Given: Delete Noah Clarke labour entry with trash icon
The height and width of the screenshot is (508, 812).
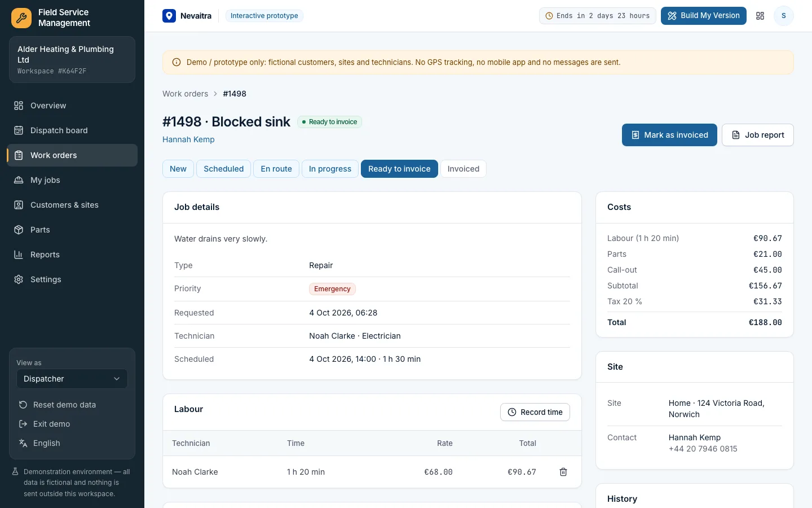Looking at the screenshot, I should coord(563,472).
